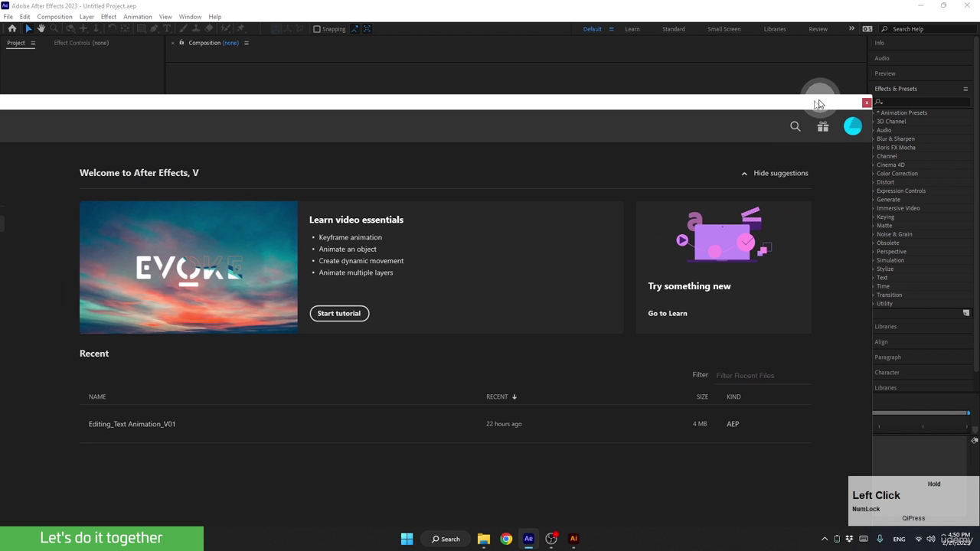Open the Window menu
Image resolution: width=980 pixels, height=551 pixels.
(x=190, y=16)
